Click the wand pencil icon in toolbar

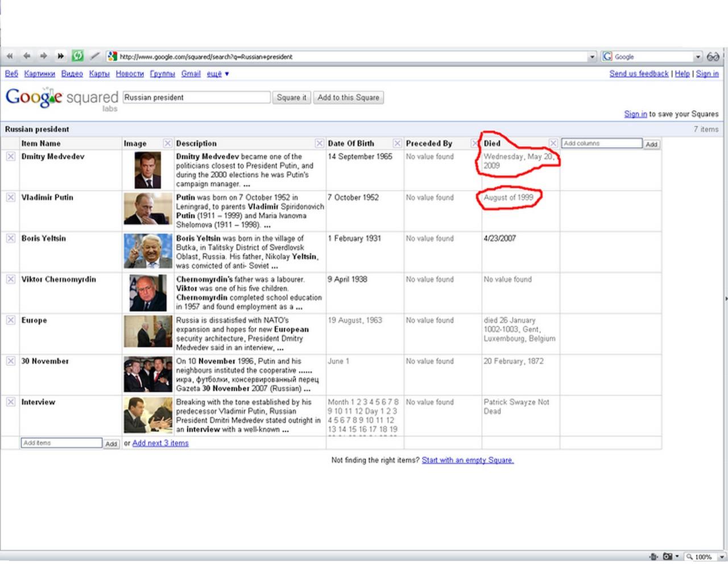pos(95,56)
